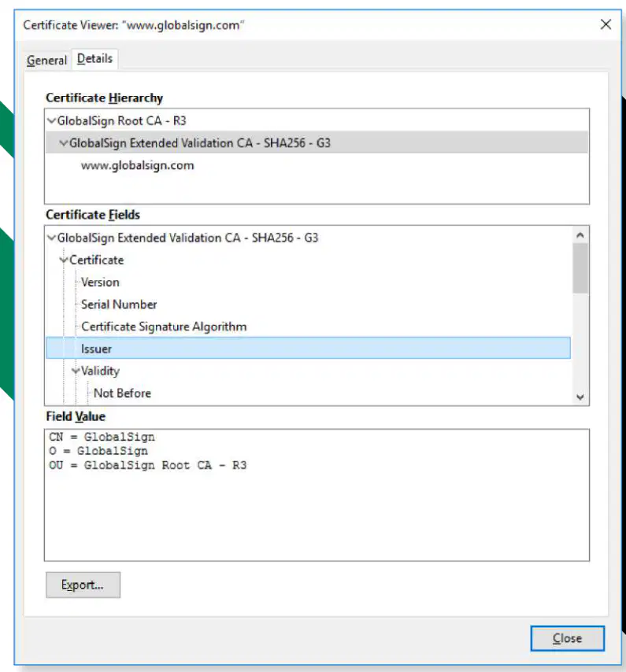Click the CN = GlobalSign line
Screen dimensions: 626x672
[x=102, y=438]
